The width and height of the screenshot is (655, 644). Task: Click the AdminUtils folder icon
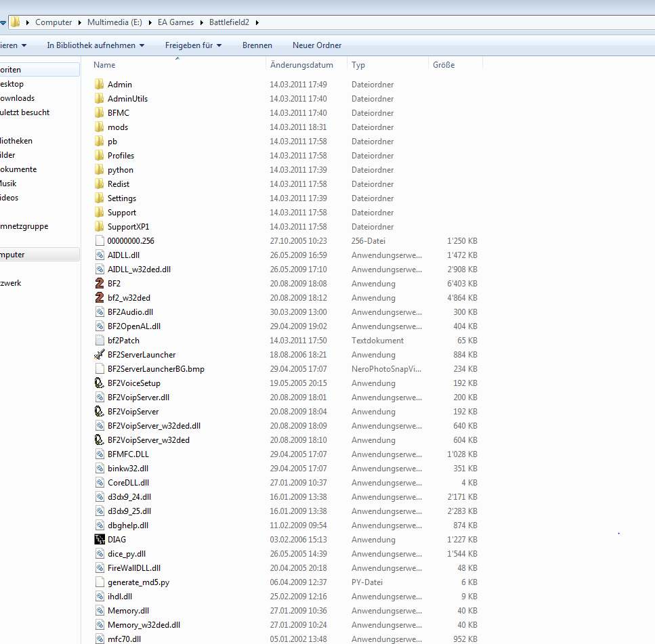tap(99, 99)
